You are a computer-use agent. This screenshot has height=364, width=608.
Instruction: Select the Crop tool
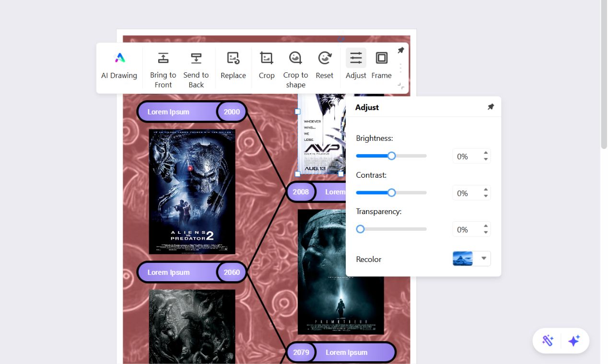pos(267,58)
